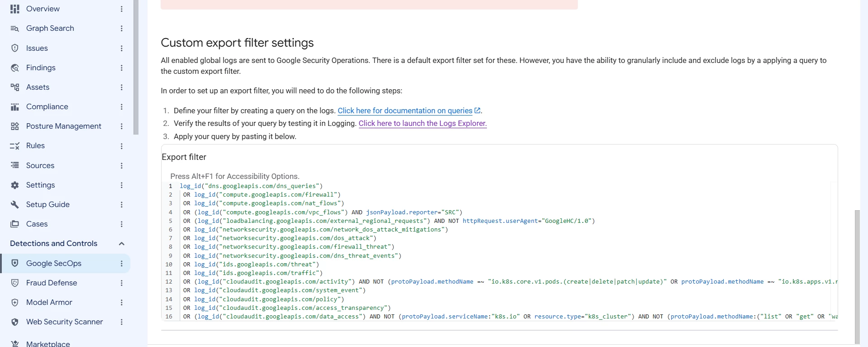Image resolution: width=868 pixels, height=347 pixels.
Task: Open Fraud Defense in the sidebar
Action: click(52, 283)
